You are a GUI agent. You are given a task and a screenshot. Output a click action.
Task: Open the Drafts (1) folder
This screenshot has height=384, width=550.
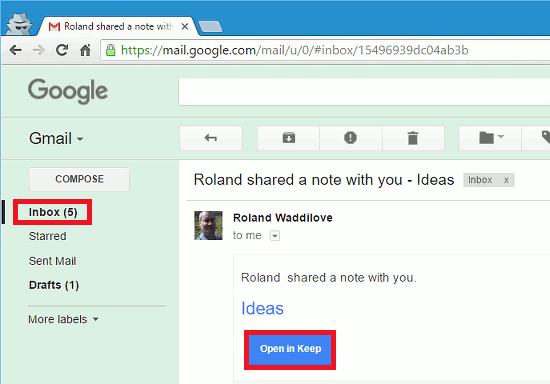(x=54, y=285)
